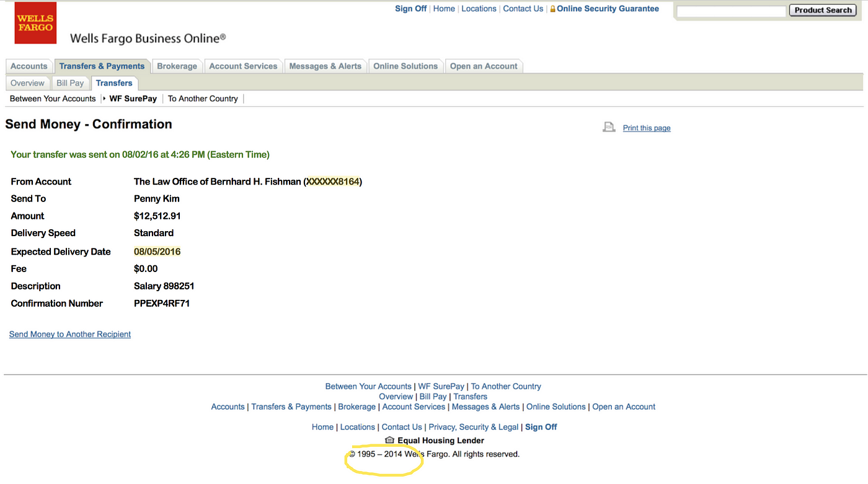Click the Wells Fargo logo
Image resolution: width=868 pixels, height=484 pixels.
click(35, 23)
